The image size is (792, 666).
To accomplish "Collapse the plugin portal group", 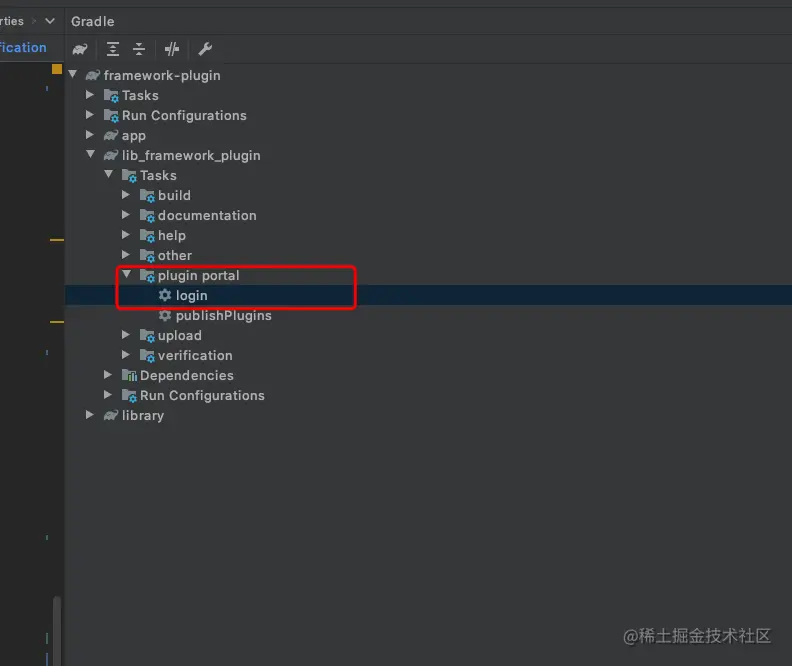I will click(127, 275).
